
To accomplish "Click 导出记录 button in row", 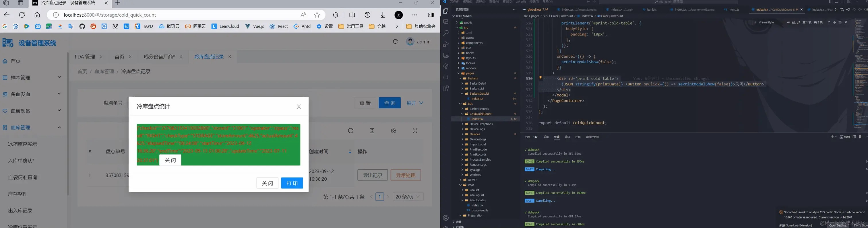I will click(373, 175).
